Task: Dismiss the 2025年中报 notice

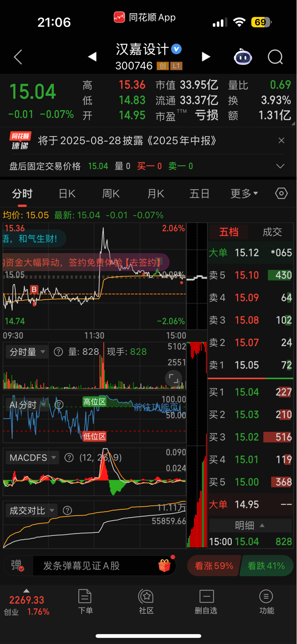Action: (282, 140)
